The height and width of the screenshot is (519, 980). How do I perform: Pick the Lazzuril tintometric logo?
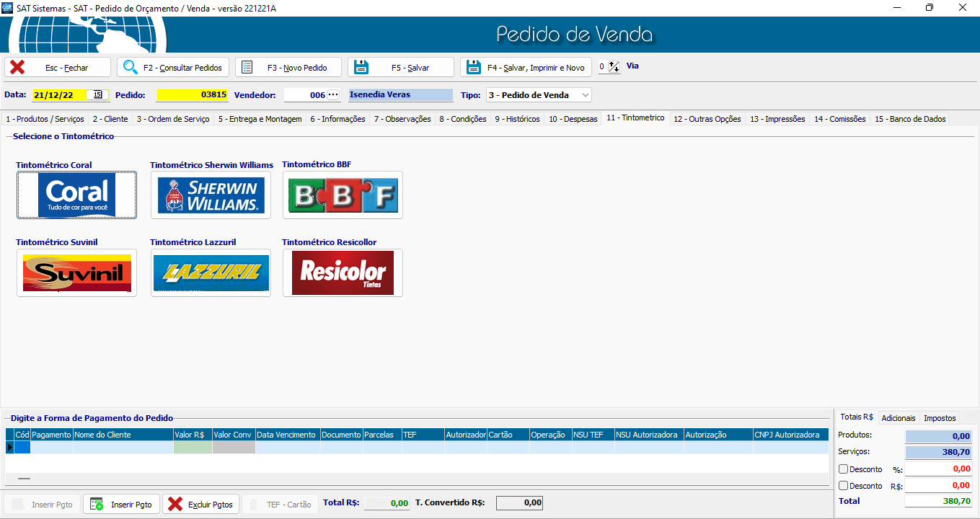point(211,272)
